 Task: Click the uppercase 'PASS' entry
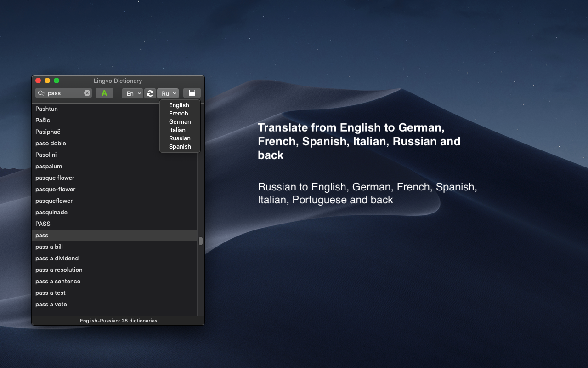pos(43,224)
